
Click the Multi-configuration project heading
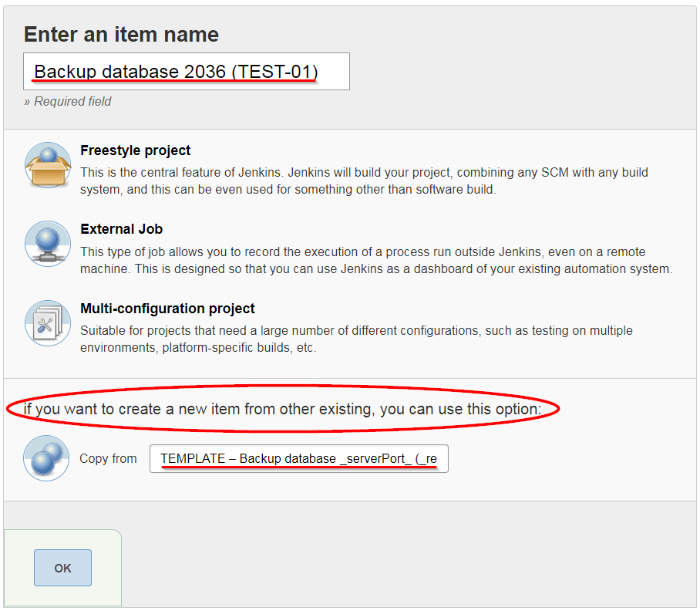(167, 308)
